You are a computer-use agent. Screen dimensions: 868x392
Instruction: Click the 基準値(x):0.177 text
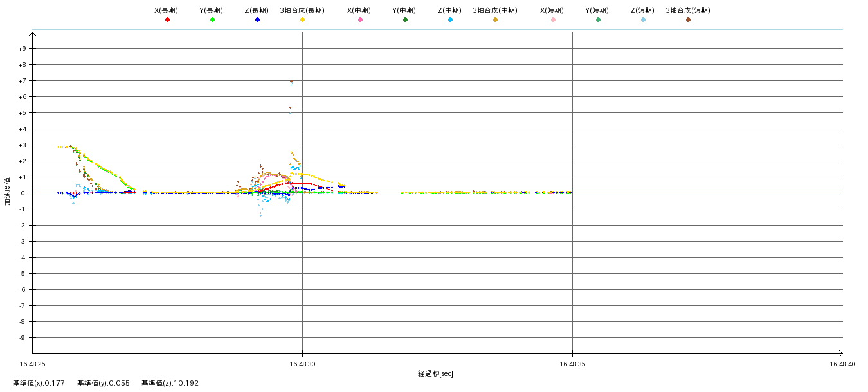[x=39, y=383]
